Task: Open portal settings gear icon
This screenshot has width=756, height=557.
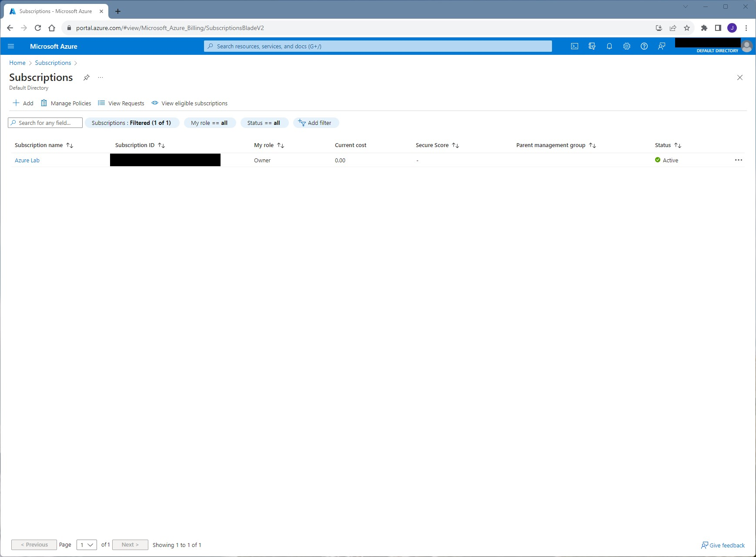Action: (x=627, y=46)
